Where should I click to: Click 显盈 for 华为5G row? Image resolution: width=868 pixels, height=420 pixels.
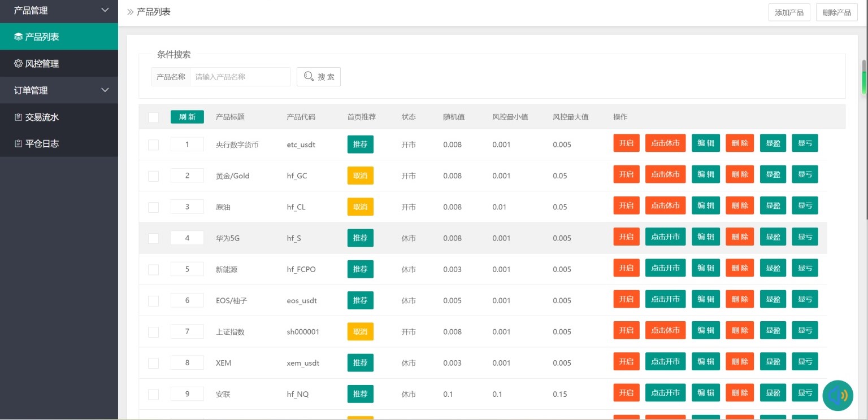click(x=773, y=237)
